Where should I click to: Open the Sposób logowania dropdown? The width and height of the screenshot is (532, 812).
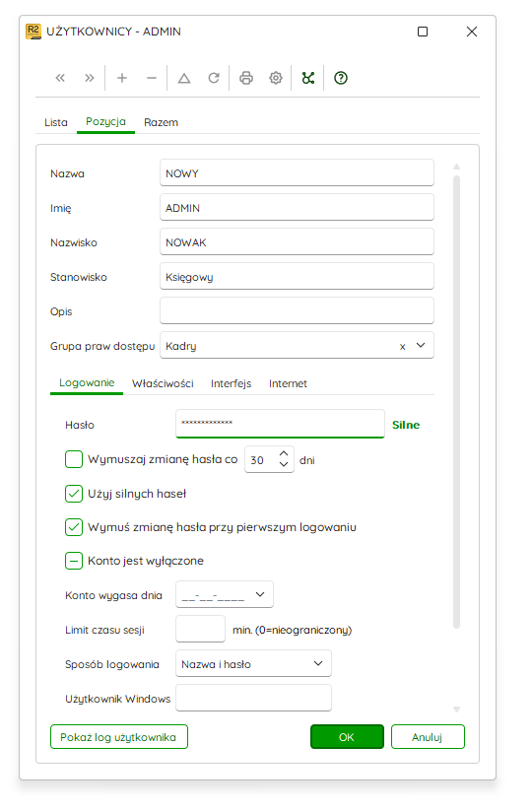(318, 664)
